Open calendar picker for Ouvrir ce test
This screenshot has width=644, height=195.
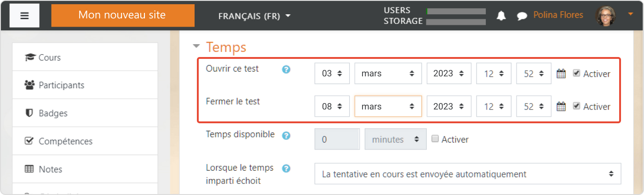coord(561,74)
